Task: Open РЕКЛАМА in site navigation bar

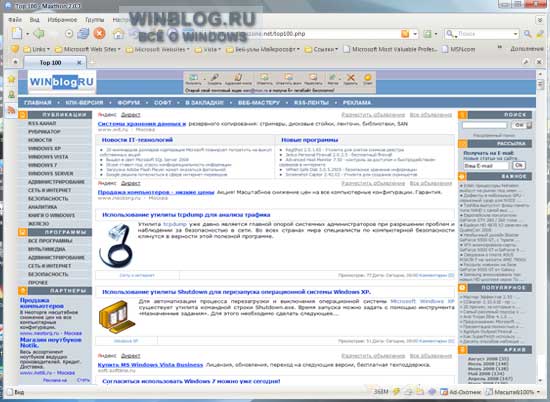Action: [x=357, y=102]
